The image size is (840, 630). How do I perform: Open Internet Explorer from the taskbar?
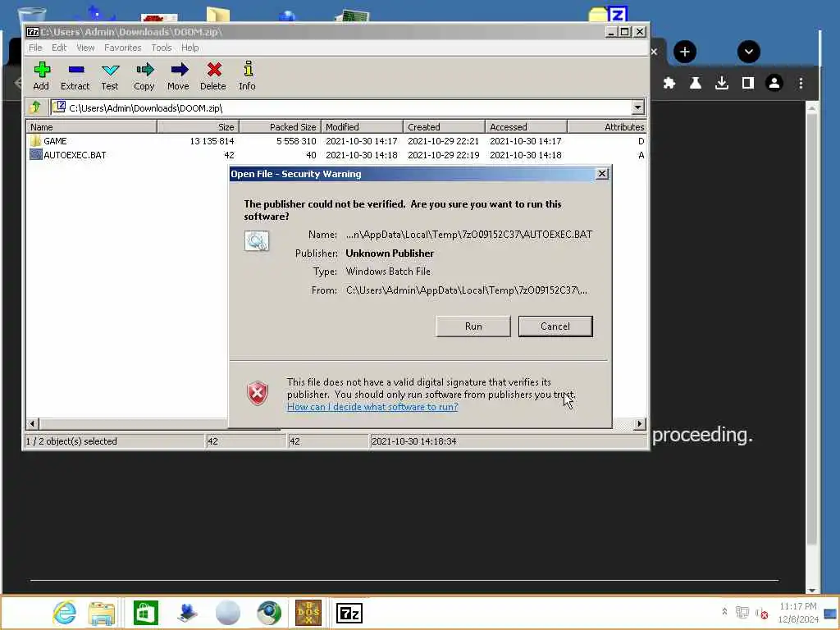(x=64, y=613)
